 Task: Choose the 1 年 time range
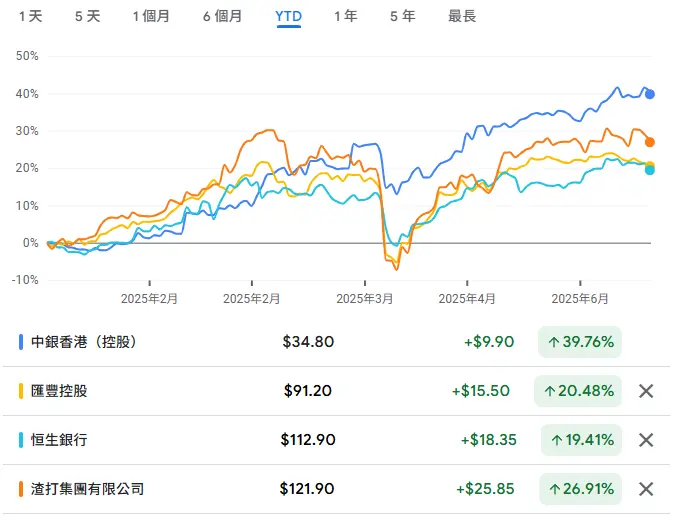[346, 17]
